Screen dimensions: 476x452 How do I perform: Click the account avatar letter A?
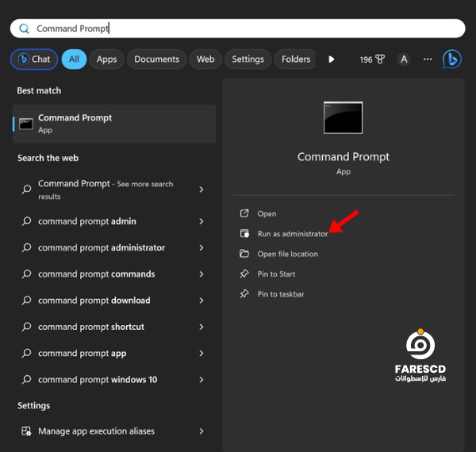404,59
